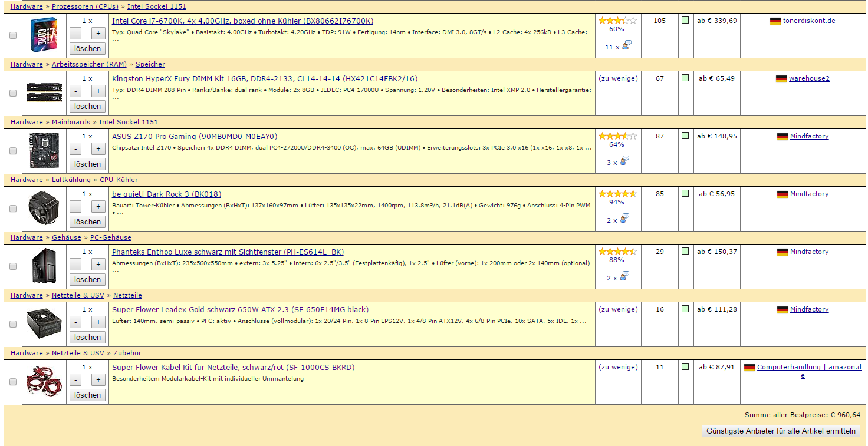Click price ab € 148,95
The height and width of the screenshot is (446, 868).
(x=717, y=136)
